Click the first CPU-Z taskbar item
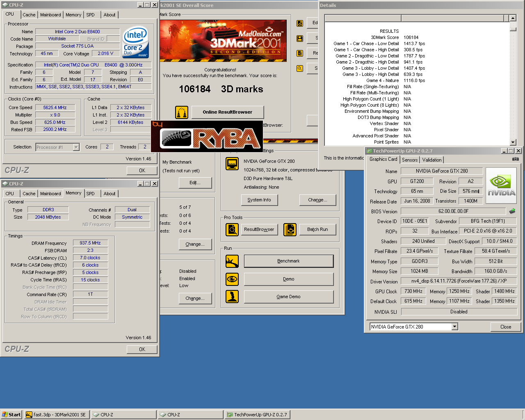The height and width of the screenshot is (420, 525). (123, 415)
